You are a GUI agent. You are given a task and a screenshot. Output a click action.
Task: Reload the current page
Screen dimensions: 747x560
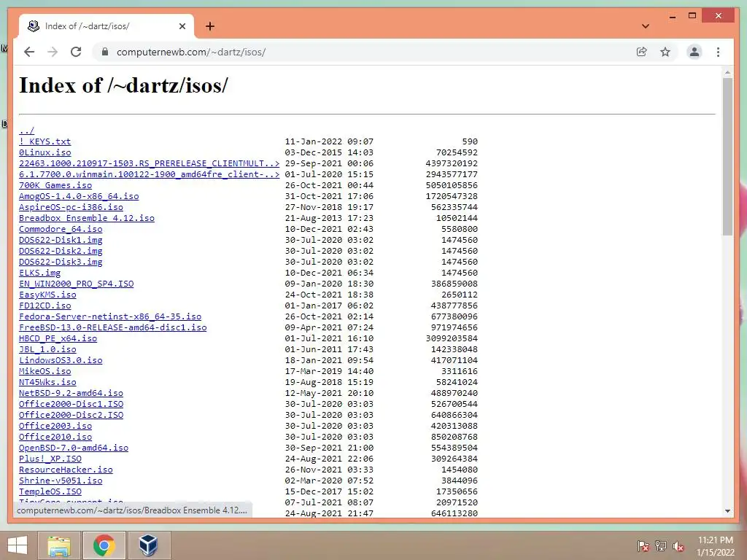76,52
